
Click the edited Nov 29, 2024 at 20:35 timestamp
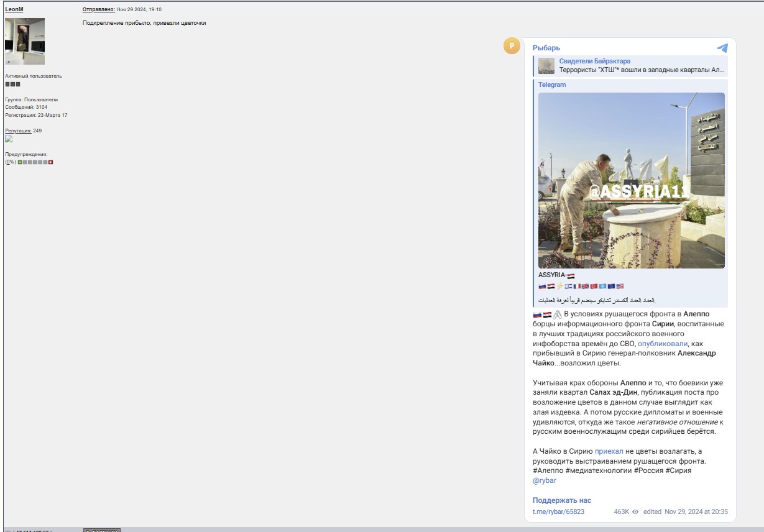tap(686, 512)
